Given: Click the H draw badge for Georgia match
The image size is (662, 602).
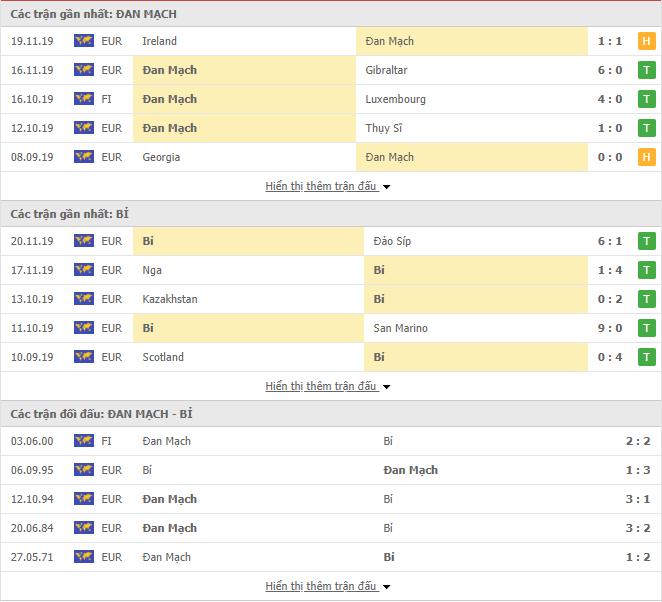Looking at the screenshot, I should point(646,157).
